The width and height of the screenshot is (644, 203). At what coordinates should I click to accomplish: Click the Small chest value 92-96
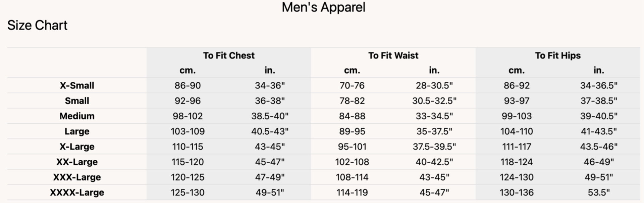[187, 101]
